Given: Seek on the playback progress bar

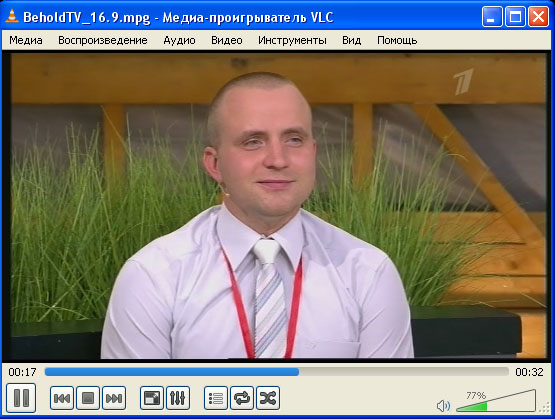Looking at the screenshot, I should coord(276,372).
